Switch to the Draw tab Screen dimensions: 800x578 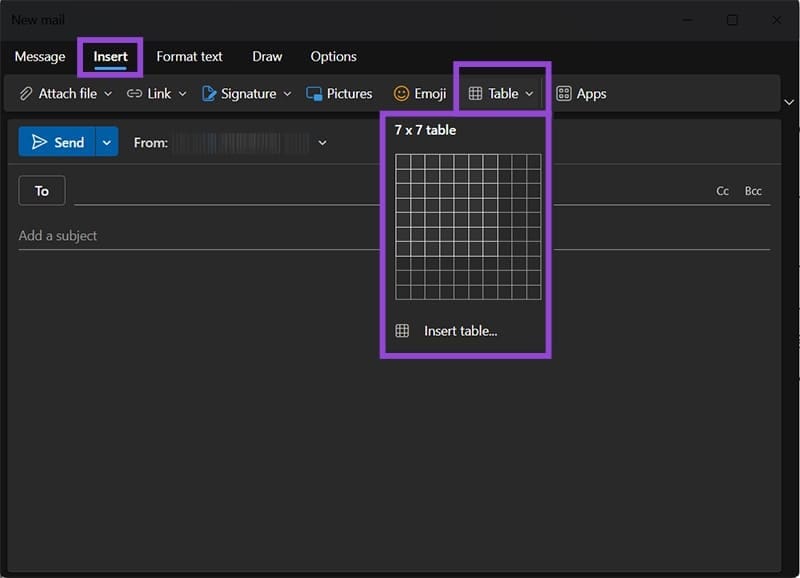click(267, 57)
